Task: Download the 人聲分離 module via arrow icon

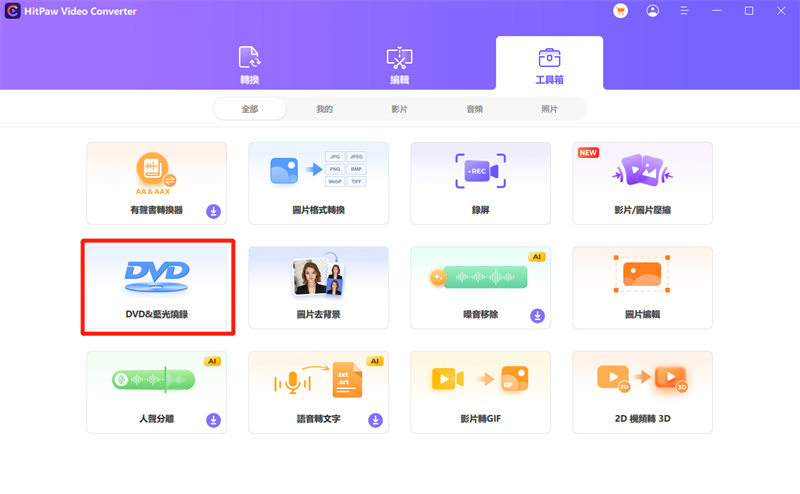Action: (213, 420)
